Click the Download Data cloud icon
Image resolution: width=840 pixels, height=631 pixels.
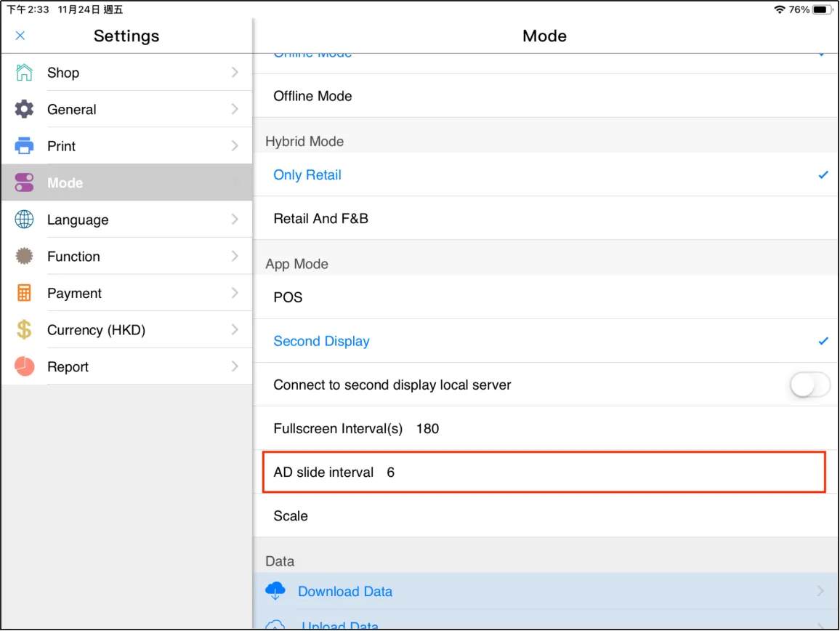[275, 591]
